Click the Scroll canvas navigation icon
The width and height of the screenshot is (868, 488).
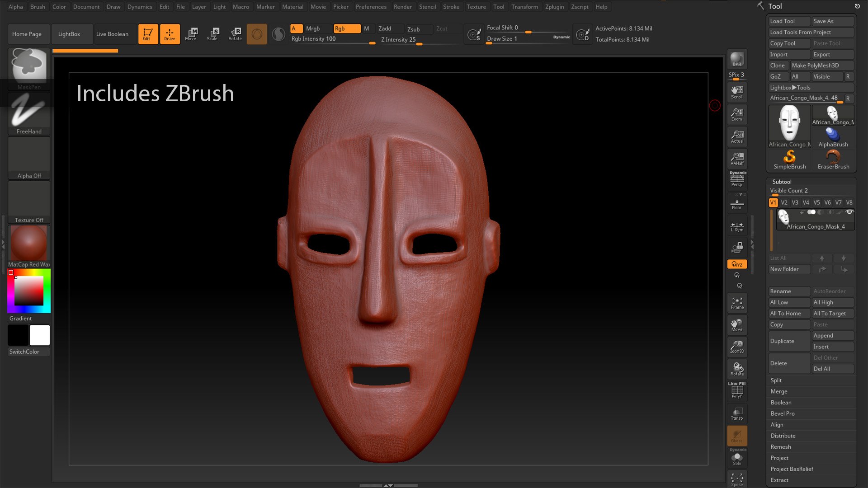[737, 92]
